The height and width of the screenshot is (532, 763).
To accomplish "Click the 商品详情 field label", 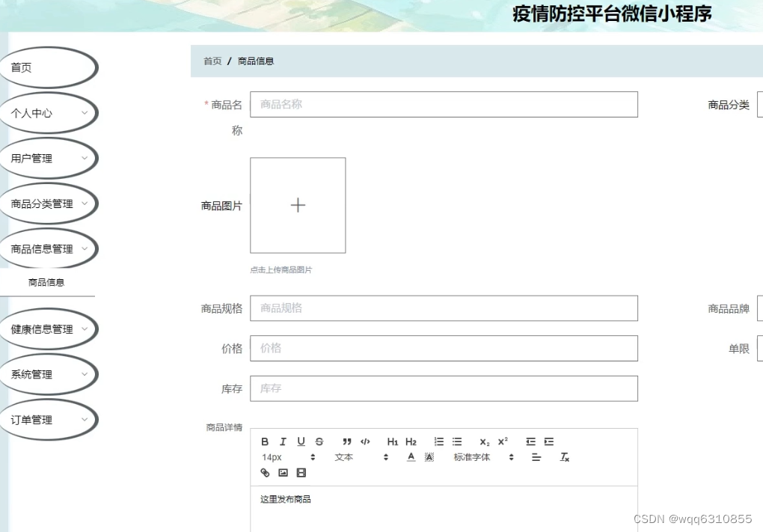I will tap(224, 427).
